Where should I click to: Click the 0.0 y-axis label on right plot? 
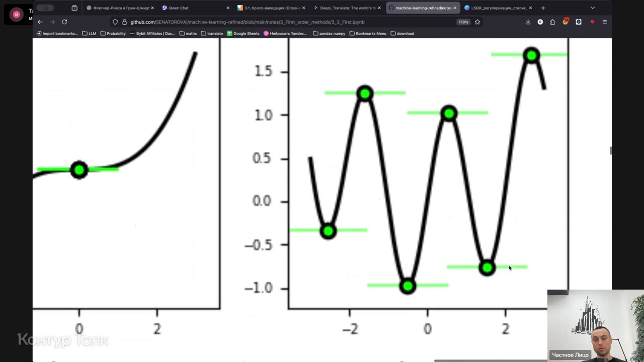tap(263, 202)
